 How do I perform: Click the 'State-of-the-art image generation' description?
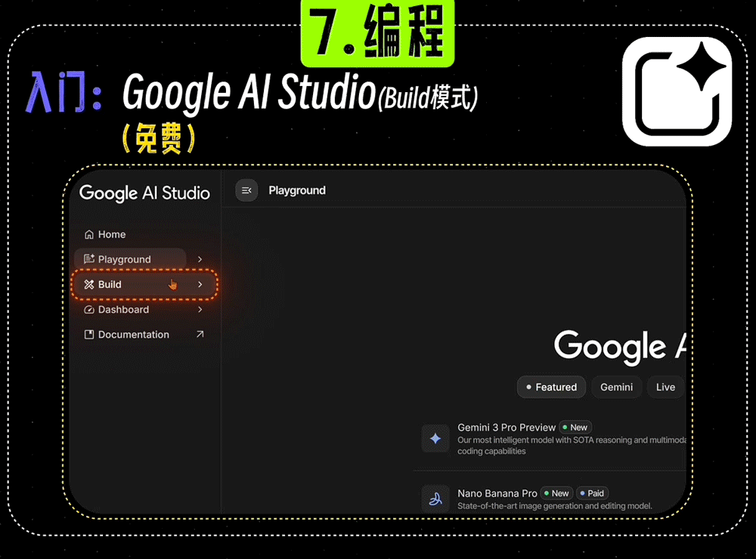click(554, 506)
